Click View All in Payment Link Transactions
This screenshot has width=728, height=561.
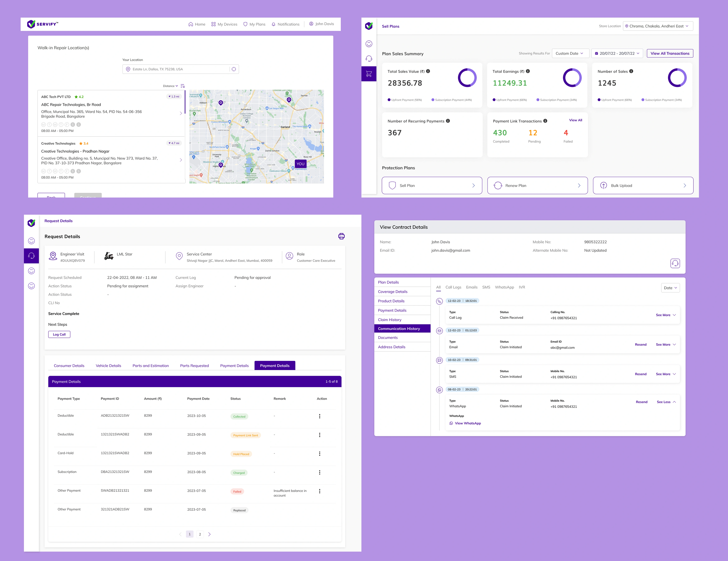(575, 120)
